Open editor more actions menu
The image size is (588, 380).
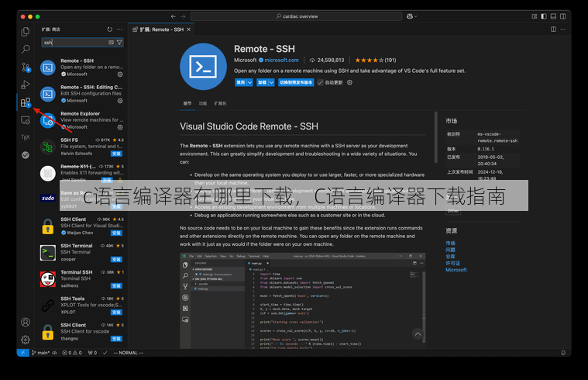(x=563, y=29)
